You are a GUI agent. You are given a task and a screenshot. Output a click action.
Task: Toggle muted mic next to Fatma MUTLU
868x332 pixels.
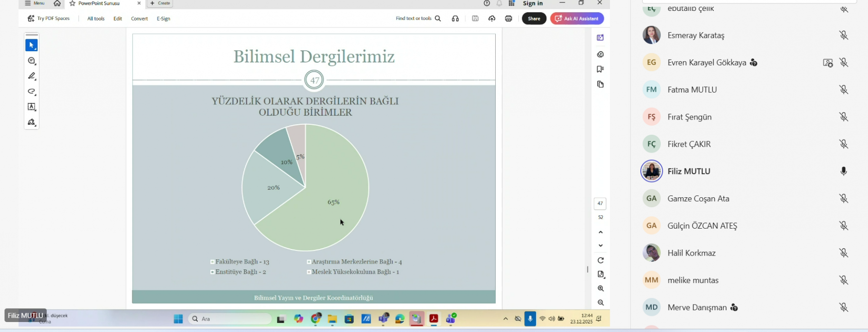[x=843, y=90]
